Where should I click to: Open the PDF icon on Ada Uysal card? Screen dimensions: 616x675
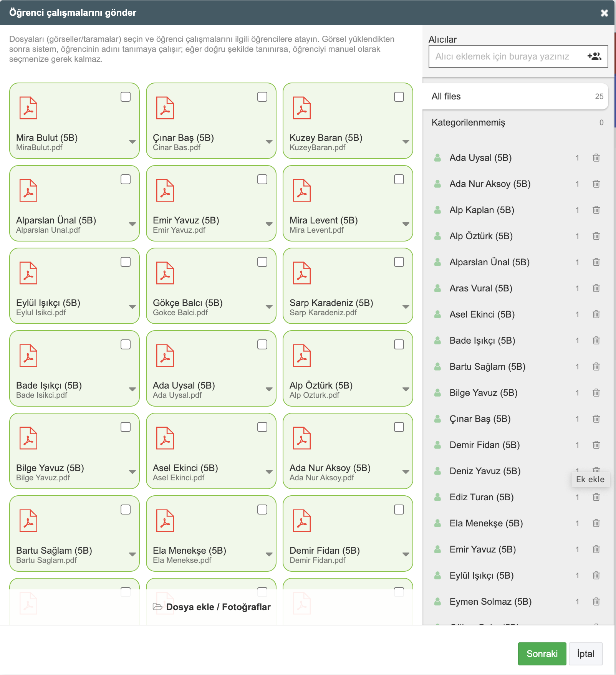pyautogui.click(x=165, y=356)
